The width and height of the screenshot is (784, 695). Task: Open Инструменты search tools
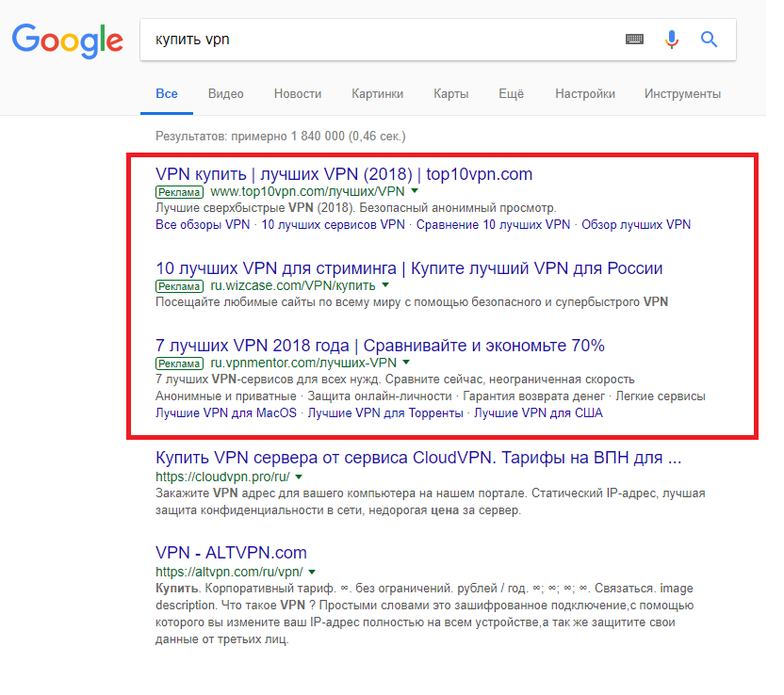pyautogui.click(x=682, y=94)
